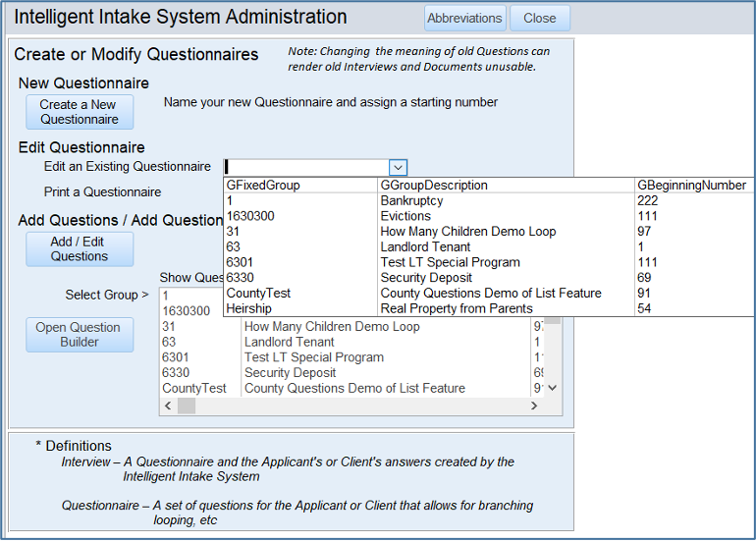Select CountyTest entry in the dropdown list
The width and height of the screenshot is (756, 542).
pos(258,293)
